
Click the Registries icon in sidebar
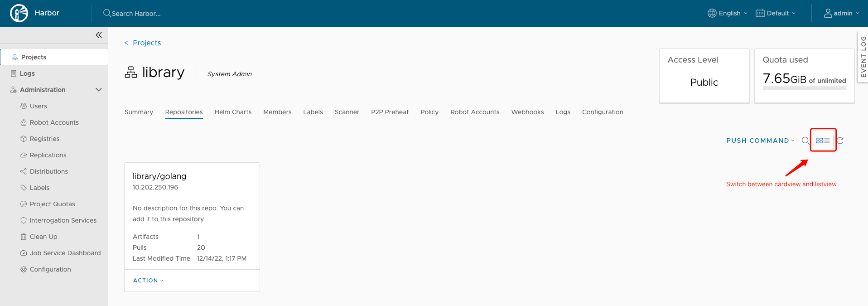[24, 139]
